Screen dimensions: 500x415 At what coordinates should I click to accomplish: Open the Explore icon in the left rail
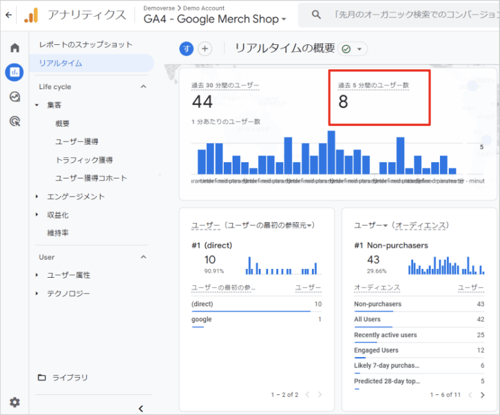point(15,97)
